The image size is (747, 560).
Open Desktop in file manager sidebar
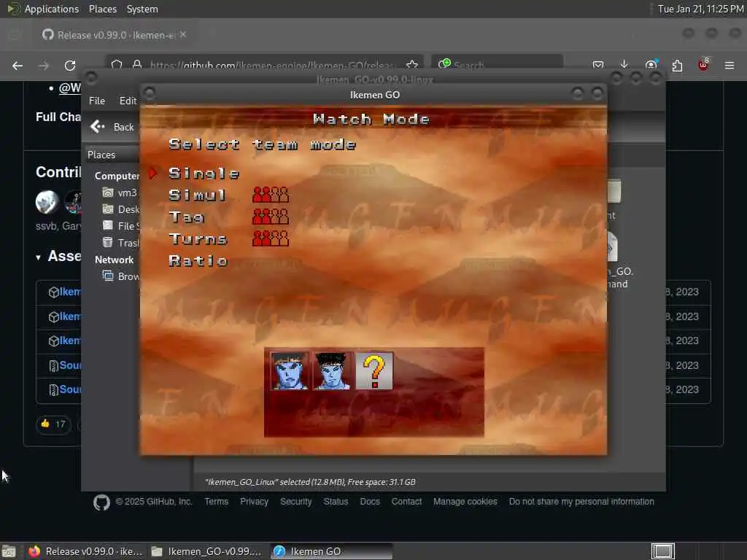click(121, 209)
